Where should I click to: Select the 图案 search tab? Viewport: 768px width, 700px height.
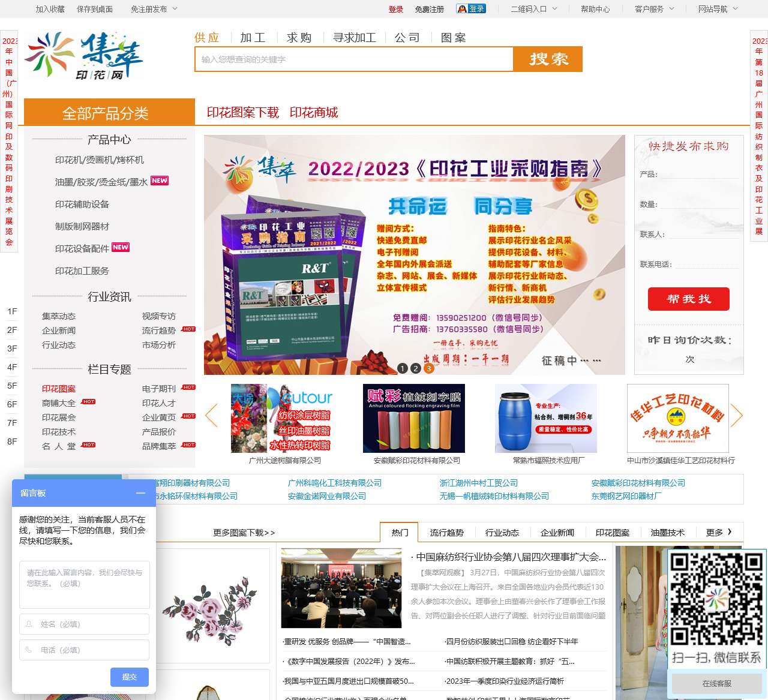click(x=453, y=38)
